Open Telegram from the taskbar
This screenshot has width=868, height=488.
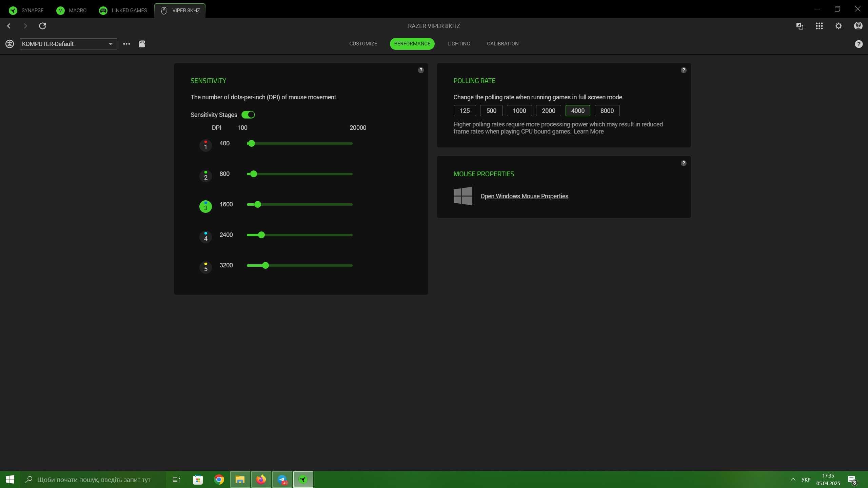282,480
